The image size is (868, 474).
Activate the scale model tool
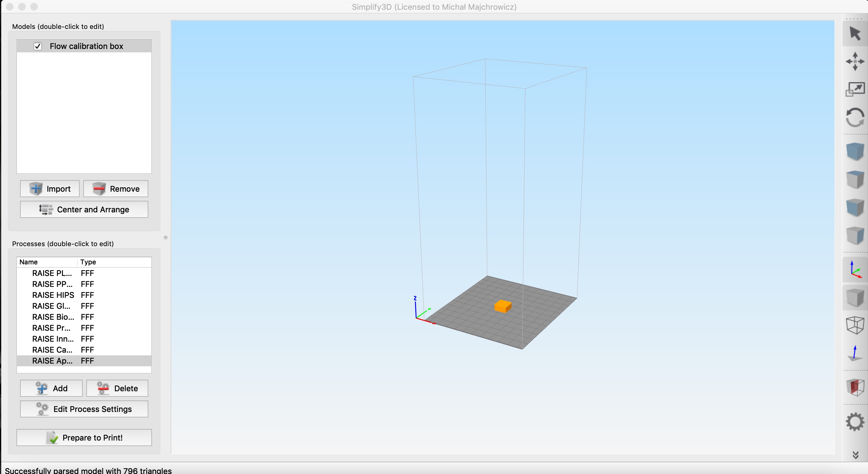(855, 89)
